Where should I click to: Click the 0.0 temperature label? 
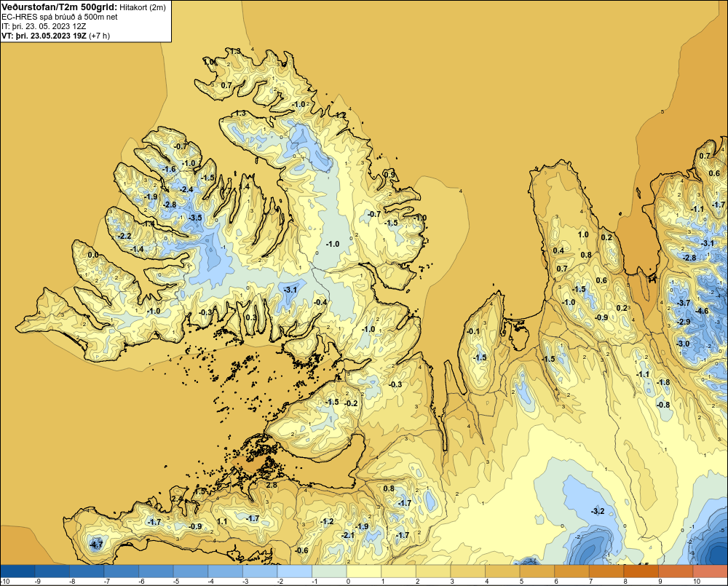(x=93, y=255)
